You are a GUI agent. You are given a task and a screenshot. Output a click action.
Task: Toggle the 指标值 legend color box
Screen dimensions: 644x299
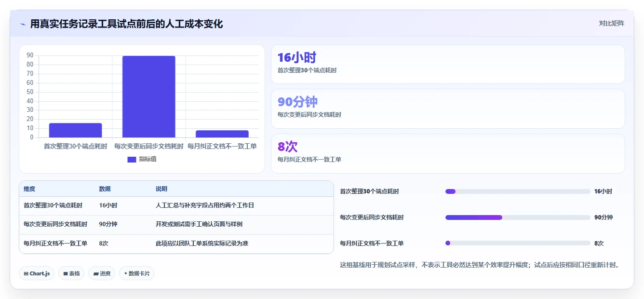132,159
